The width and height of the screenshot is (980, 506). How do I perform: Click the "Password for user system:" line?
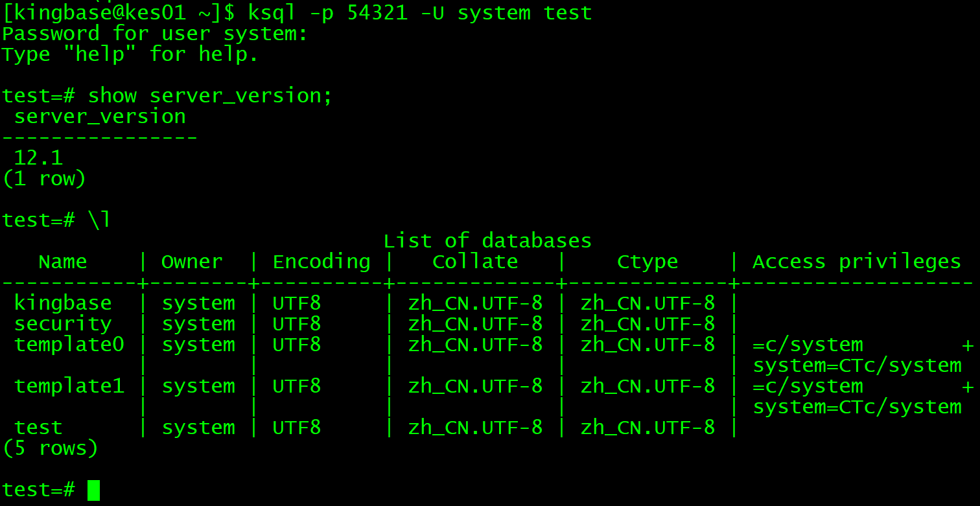(x=155, y=34)
